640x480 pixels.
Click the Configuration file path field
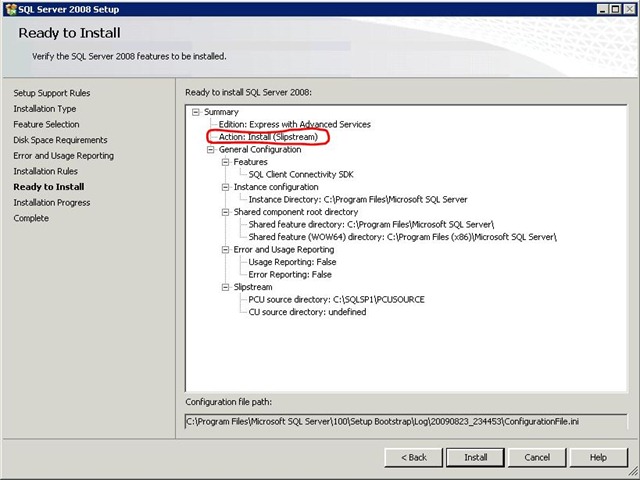pyautogui.click(x=406, y=422)
